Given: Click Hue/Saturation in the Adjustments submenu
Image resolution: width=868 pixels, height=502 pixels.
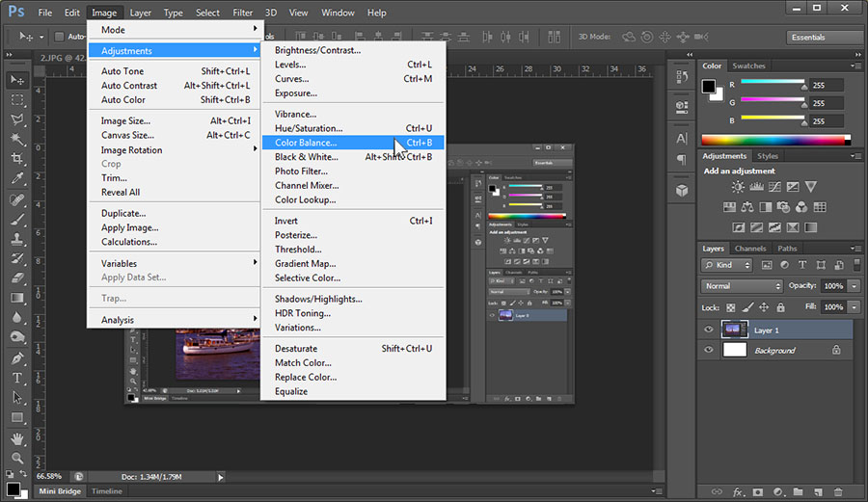Looking at the screenshot, I should pos(308,128).
